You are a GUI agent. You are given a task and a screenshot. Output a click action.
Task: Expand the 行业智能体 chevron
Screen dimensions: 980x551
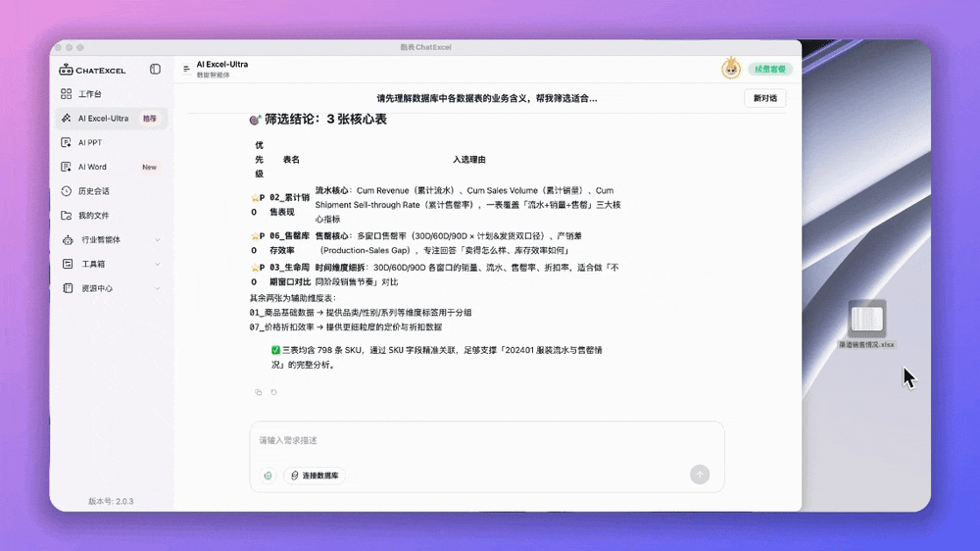point(158,239)
